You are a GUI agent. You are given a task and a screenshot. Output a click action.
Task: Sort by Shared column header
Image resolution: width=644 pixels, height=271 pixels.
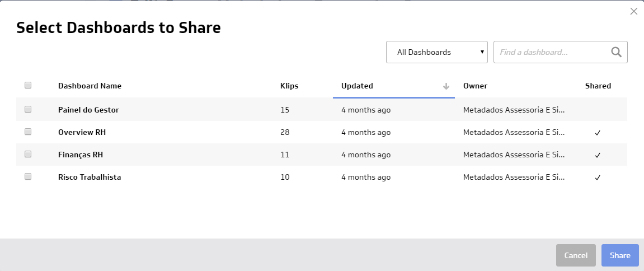coord(598,86)
